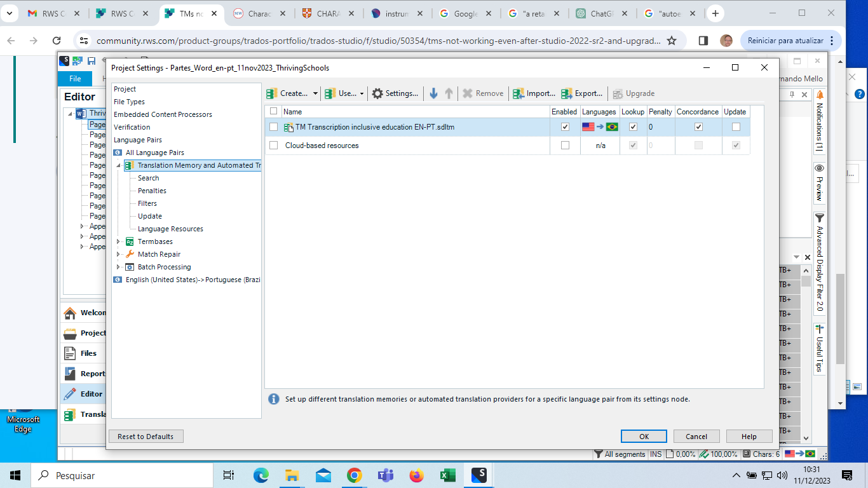Click the move up arrow icon
The height and width of the screenshot is (488, 868).
coord(449,93)
